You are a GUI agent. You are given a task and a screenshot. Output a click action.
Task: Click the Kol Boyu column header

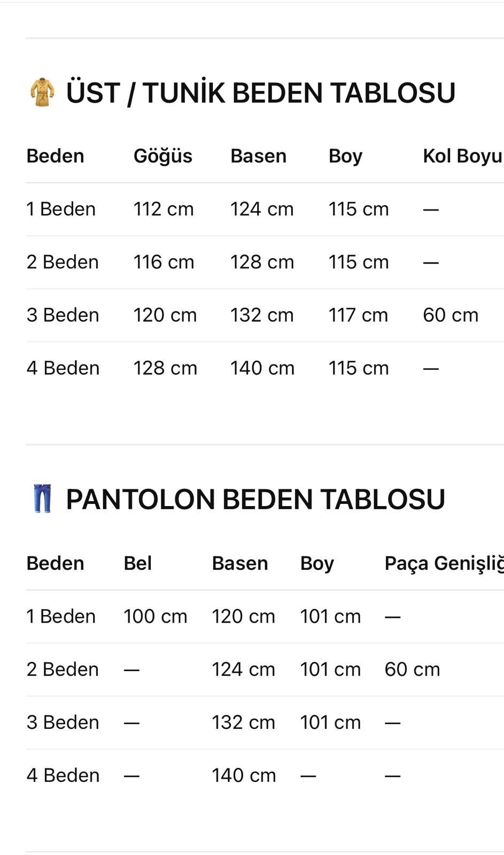tap(462, 156)
